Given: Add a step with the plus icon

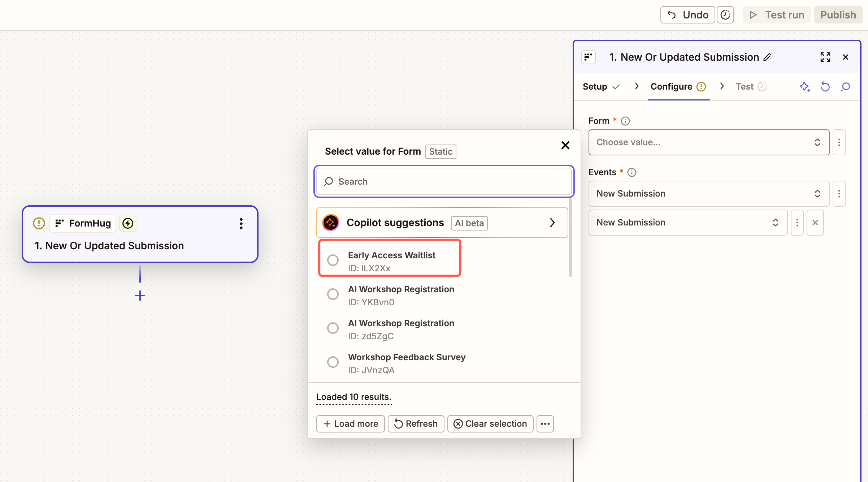Looking at the screenshot, I should pyautogui.click(x=140, y=296).
